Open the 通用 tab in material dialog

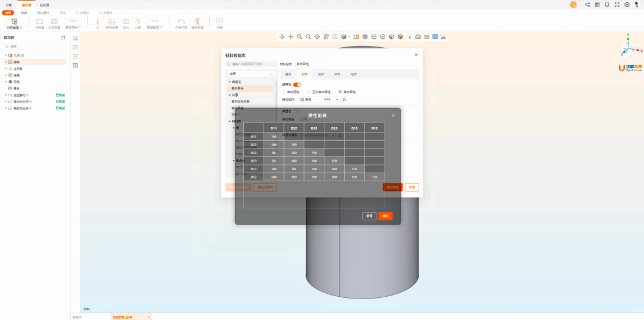tap(289, 75)
